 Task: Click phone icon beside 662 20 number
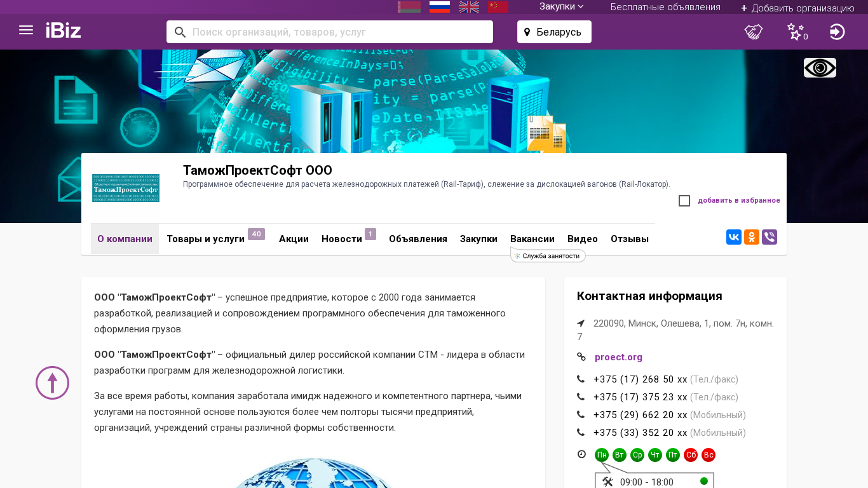[x=581, y=415]
